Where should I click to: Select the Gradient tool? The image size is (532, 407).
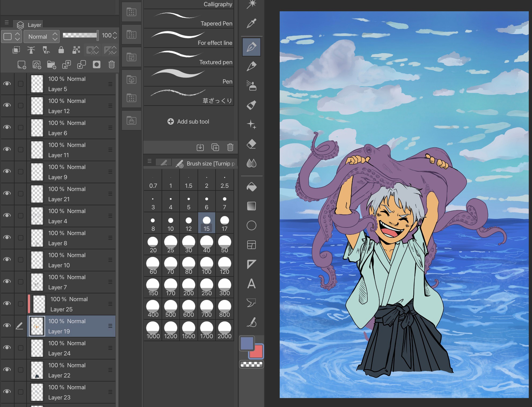[x=252, y=206]
